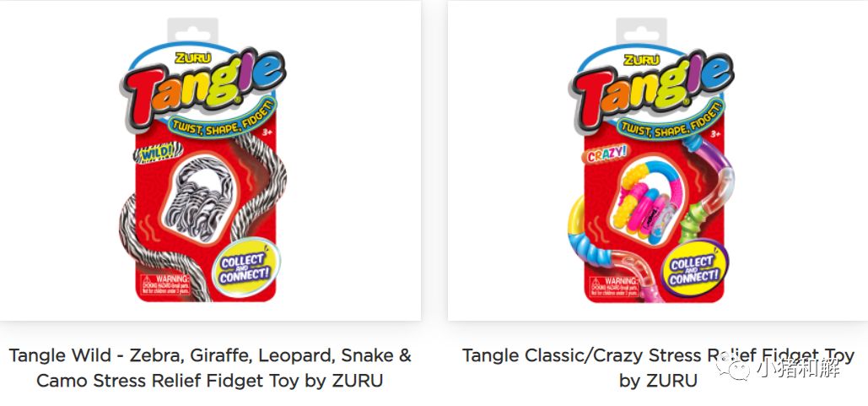Viewport: 868px width, 406px height.
Task: Click the 3+ age mark on right package
Action: (715, 134)
